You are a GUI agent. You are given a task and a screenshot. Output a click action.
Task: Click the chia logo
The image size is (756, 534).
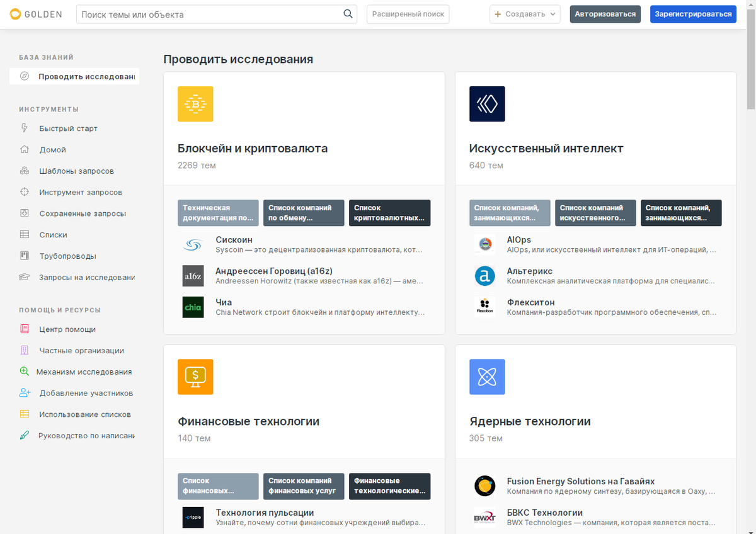(193, 307)
